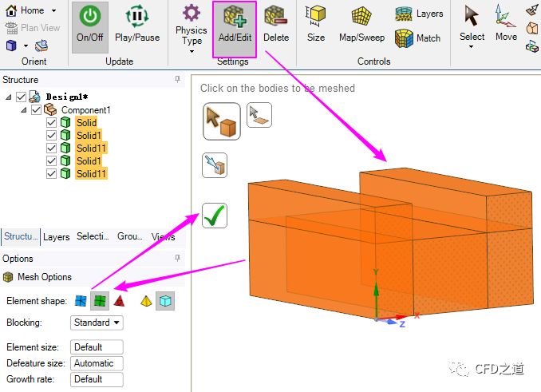541x392 pixels.
Task: Toggle the mesh On/Off button
Action: tap(89, 27)
